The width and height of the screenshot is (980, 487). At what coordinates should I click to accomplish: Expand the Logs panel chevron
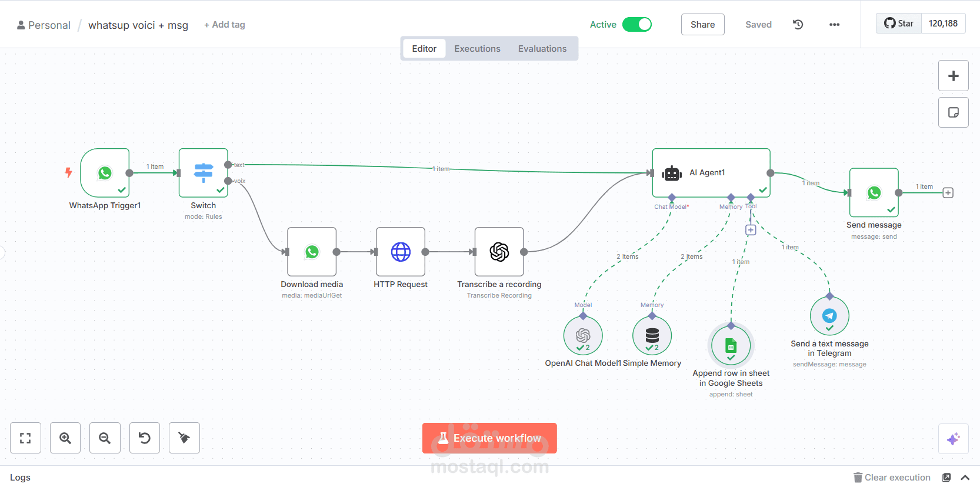[x=965, y=478]
